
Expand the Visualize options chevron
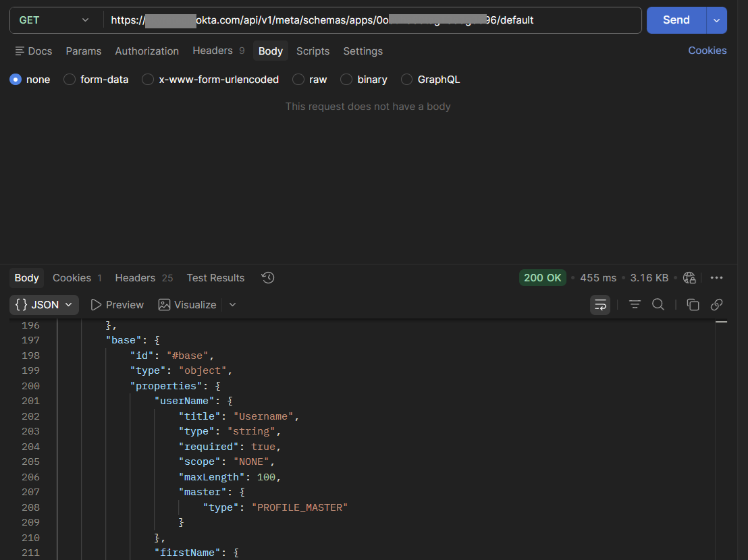coord(232,304)
